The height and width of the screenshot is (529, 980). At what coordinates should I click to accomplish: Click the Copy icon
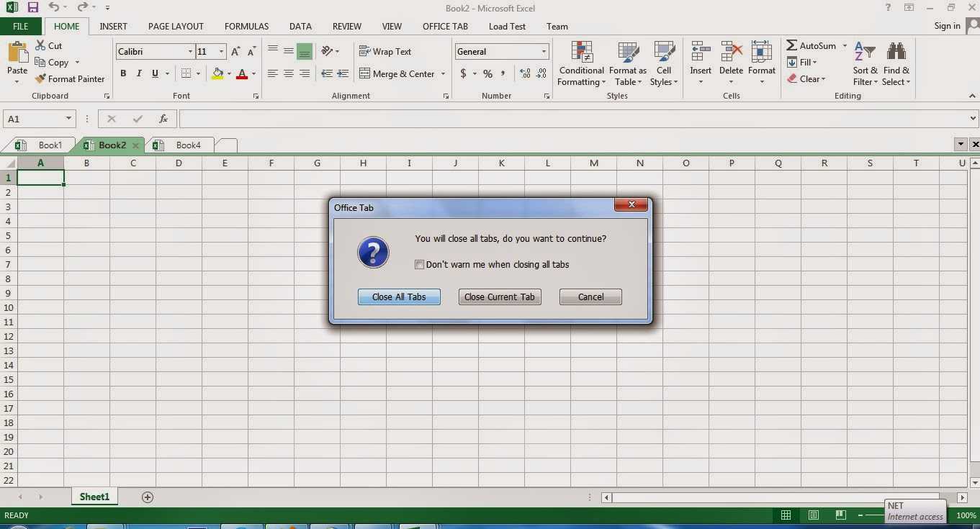[40, 63]
